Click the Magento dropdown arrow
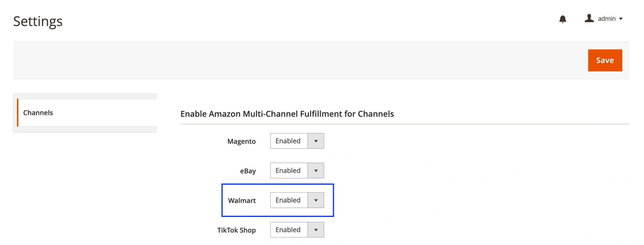644x245 pixels. coord(316,141)
